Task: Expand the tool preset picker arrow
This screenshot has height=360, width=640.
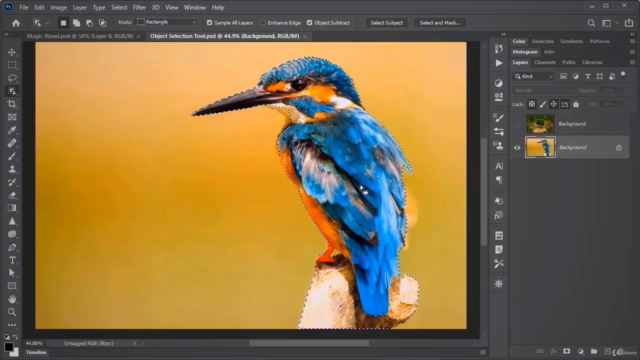Action: (x=47, y=23)
